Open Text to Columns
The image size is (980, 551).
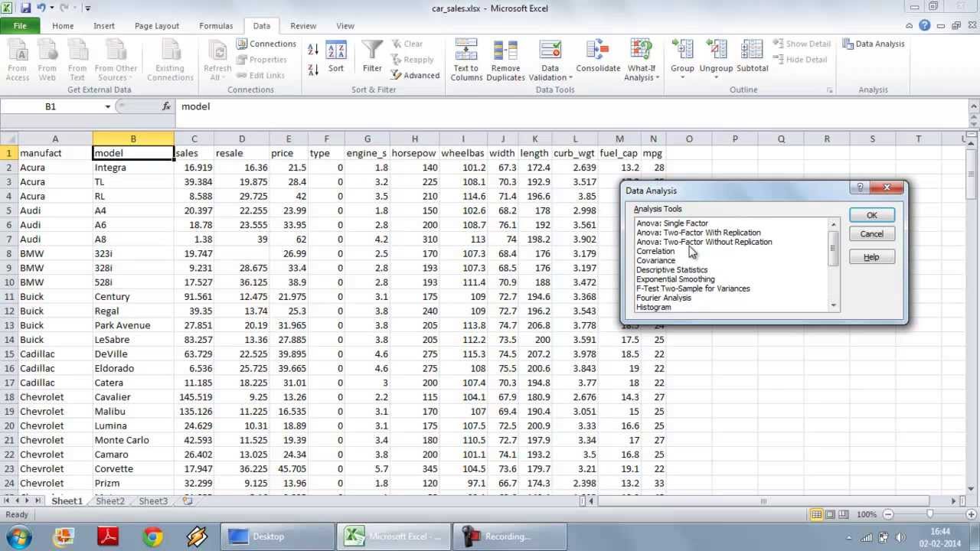coord(466,60)
